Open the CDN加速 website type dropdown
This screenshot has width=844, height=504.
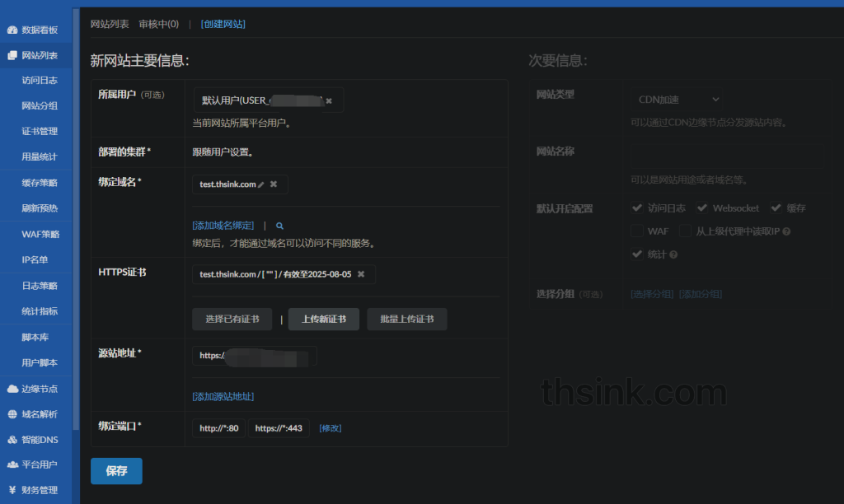[x=676, y=99]
